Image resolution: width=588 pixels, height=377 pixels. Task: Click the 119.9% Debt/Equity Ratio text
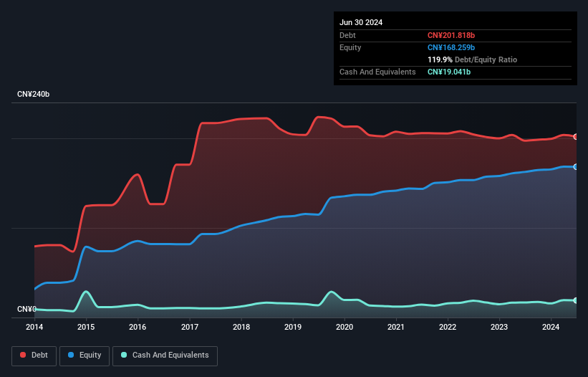[x=472, y=59]
